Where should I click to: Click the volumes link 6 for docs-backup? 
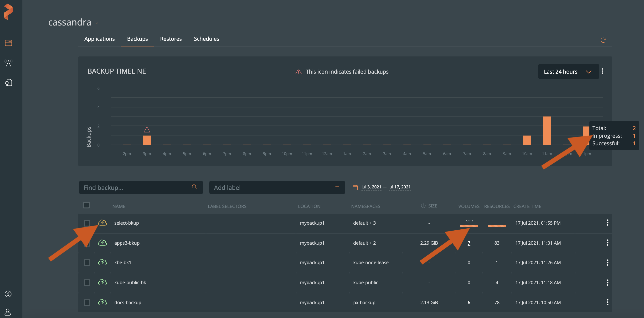(469, 303)
